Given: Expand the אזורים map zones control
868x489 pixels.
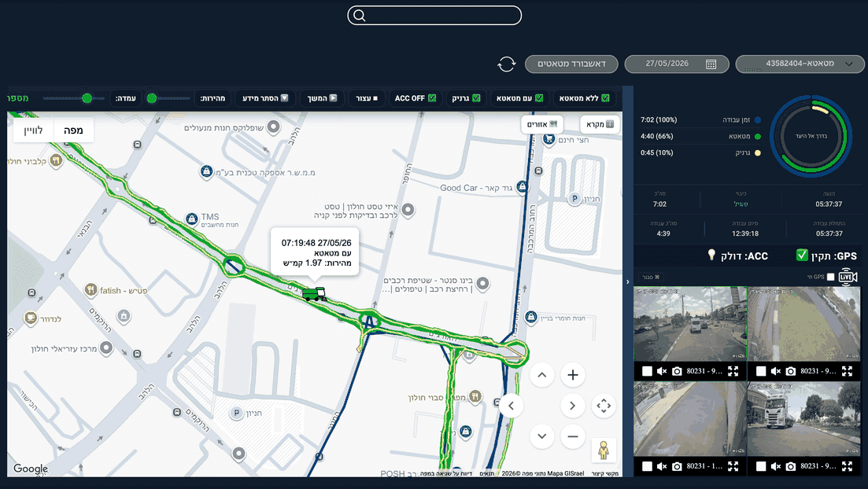Looking at the screenshot, I should [541, 124].
